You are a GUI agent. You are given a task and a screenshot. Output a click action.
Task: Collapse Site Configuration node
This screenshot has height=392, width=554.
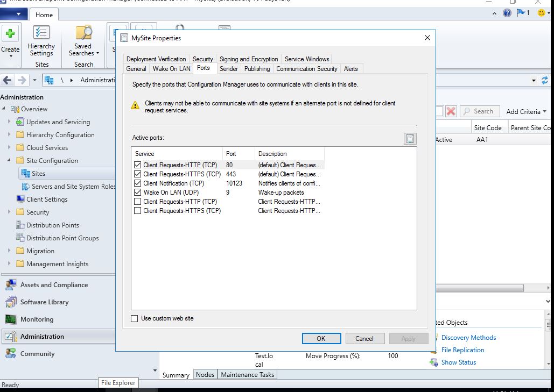click(9, 160)
